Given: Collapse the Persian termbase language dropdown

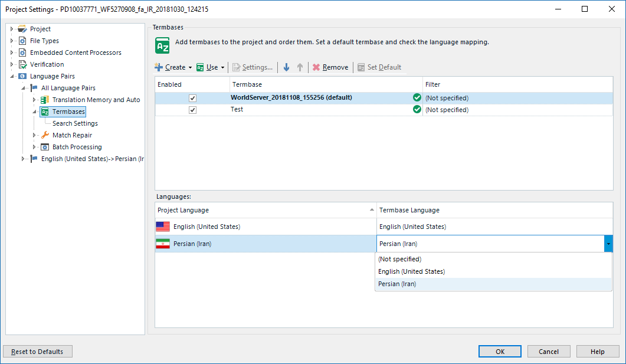Looking at the screenshot, I should coord(608,244).
